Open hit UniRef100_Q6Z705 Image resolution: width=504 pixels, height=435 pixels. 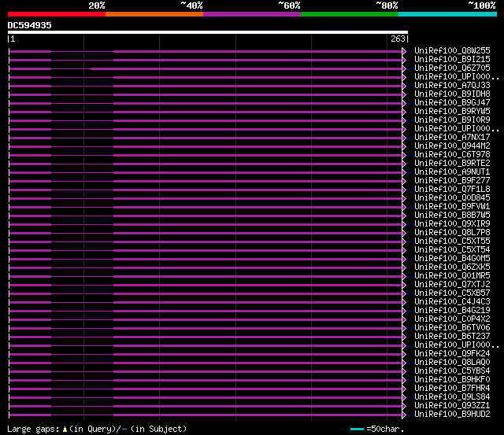[452, 68]
